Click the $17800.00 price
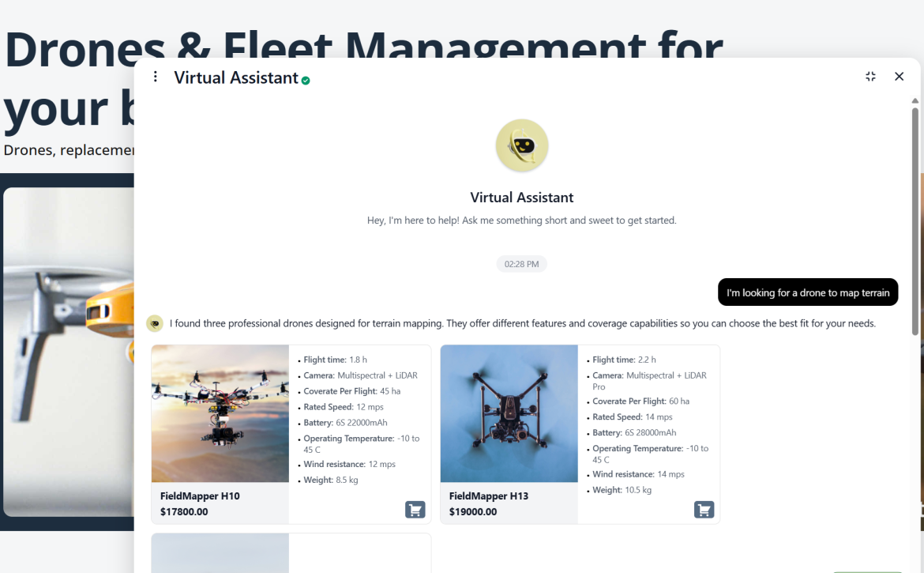The height and width of the screenshot is (573, 924). pyautogui.click(x=184, y=511)
